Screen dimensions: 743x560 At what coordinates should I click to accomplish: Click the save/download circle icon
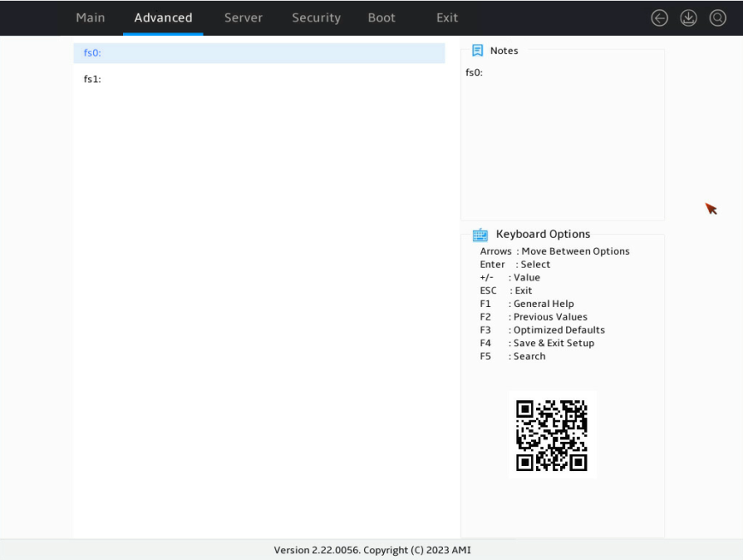pos(688,18)
